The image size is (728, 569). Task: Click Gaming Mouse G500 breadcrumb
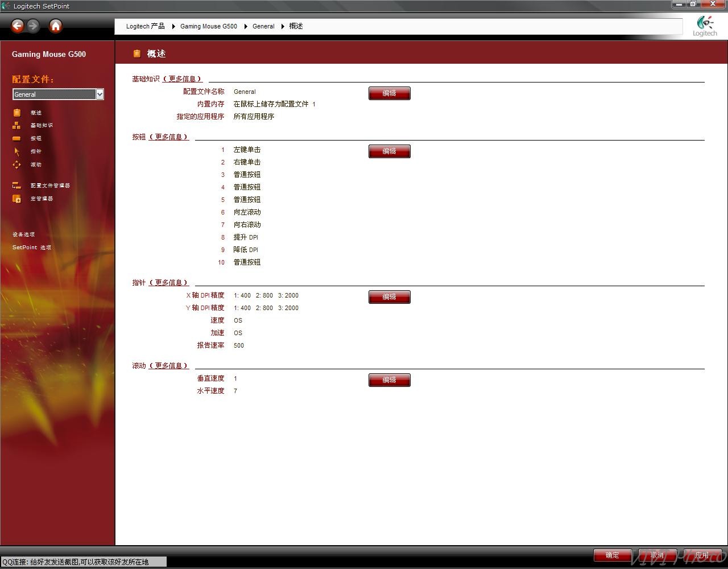[x=209, y=26]
